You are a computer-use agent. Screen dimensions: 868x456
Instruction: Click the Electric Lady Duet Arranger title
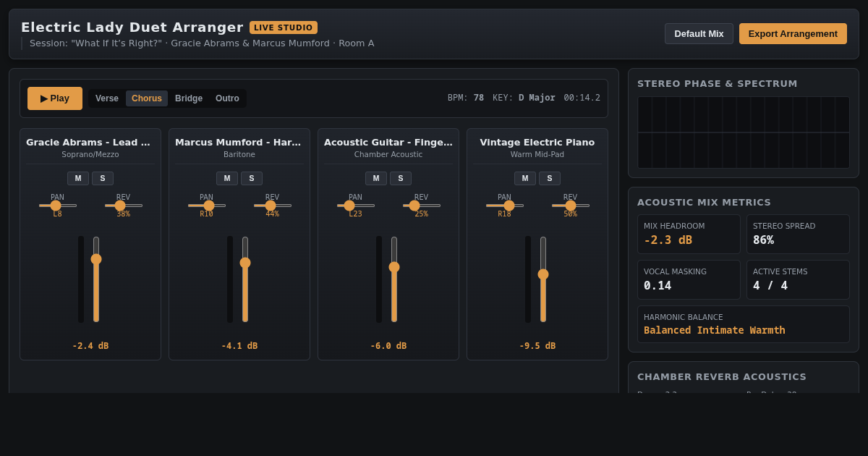(132, 28)
